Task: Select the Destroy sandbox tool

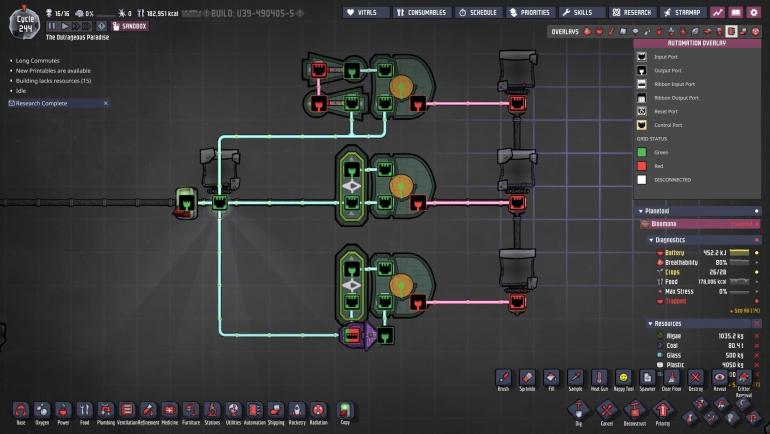Action: [695, 379]
